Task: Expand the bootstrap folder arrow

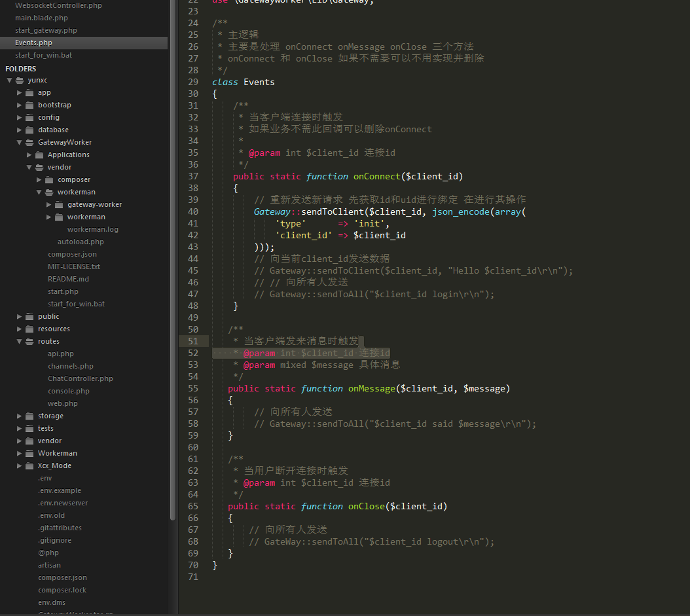Action: [x=19, y=105]
